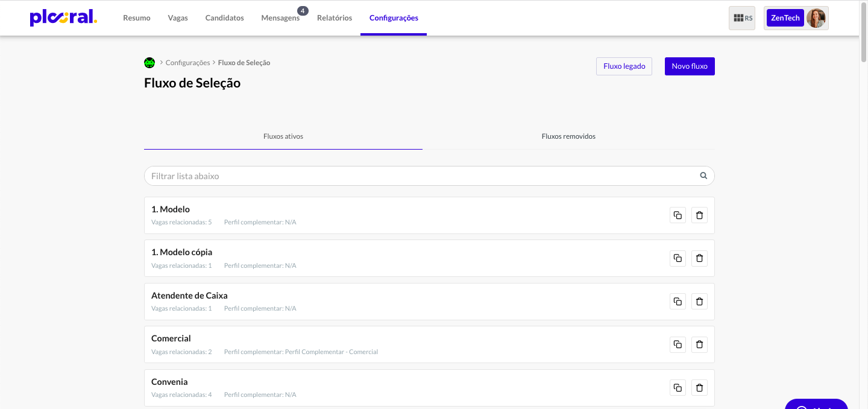Open the Comercial flow row

click(429, 344)
